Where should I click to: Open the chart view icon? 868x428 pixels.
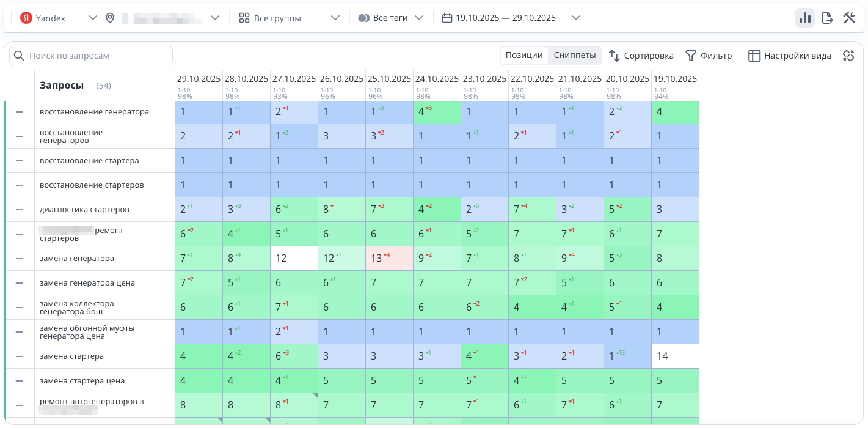pos(804,18)
